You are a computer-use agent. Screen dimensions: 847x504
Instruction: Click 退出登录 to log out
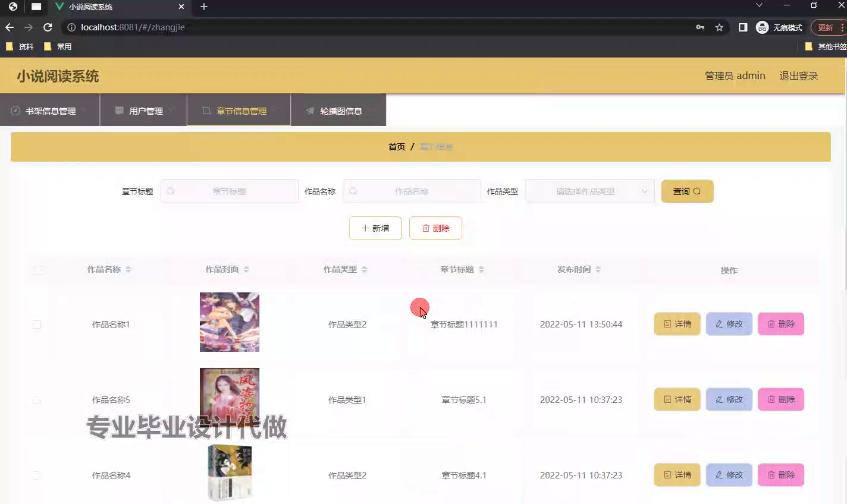(x=799, y=76)
